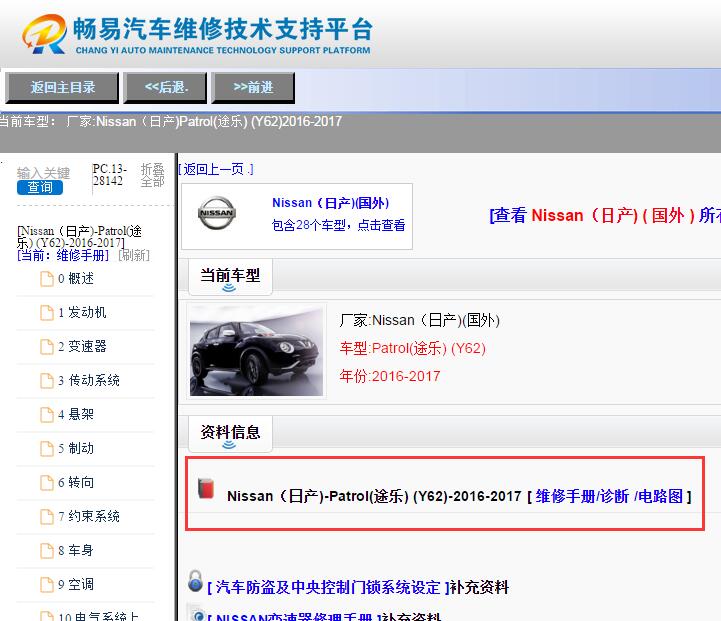Screen dimensions: 721x621
Task: Open tree item 6 转向
Action: [76, 483]
